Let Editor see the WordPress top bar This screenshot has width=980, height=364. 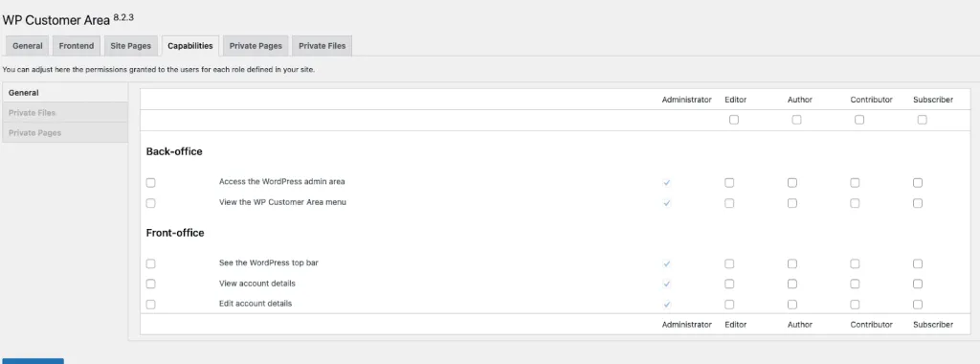coord(729,264)
